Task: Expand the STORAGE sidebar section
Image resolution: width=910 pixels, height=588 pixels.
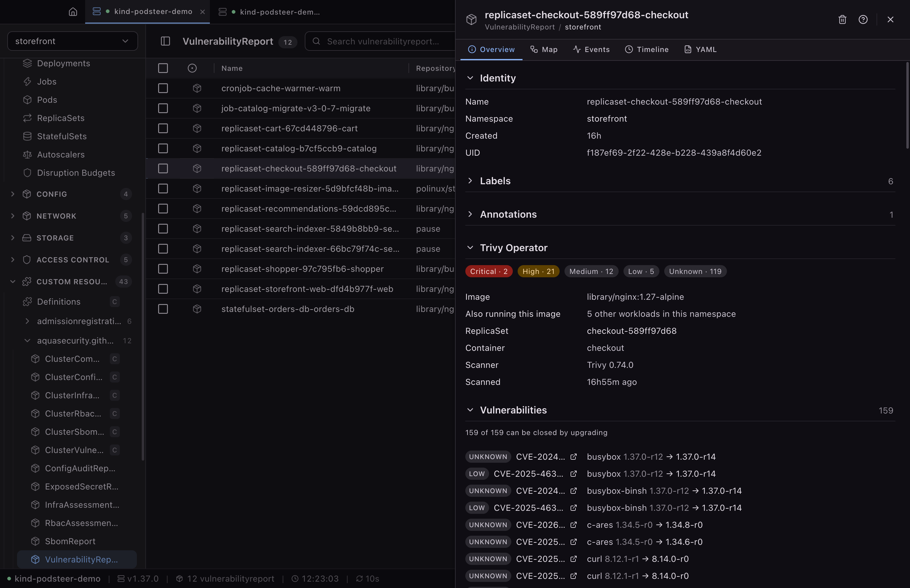Action: point(12,238)
